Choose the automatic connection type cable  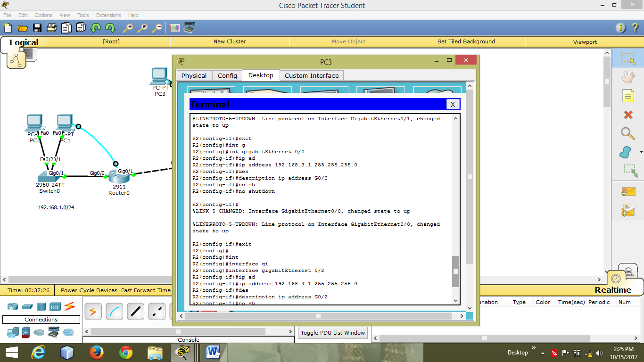(x=93, y=312)
